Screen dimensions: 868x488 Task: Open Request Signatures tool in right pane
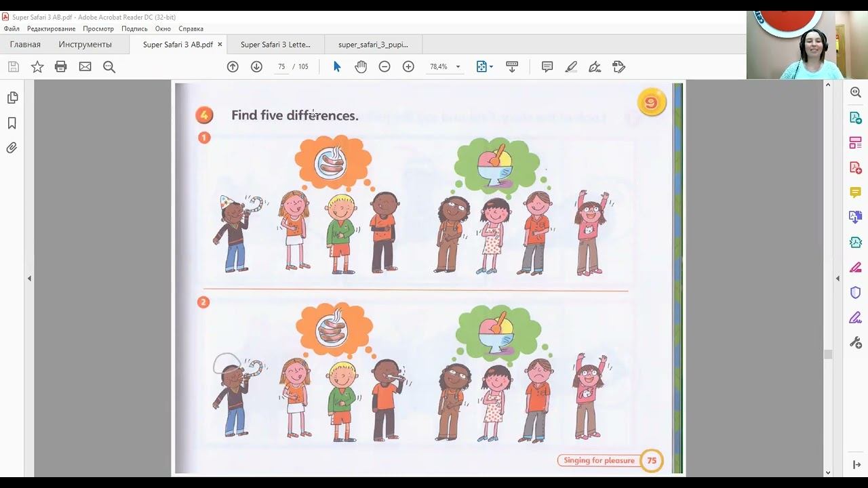(x=856, y=317)
